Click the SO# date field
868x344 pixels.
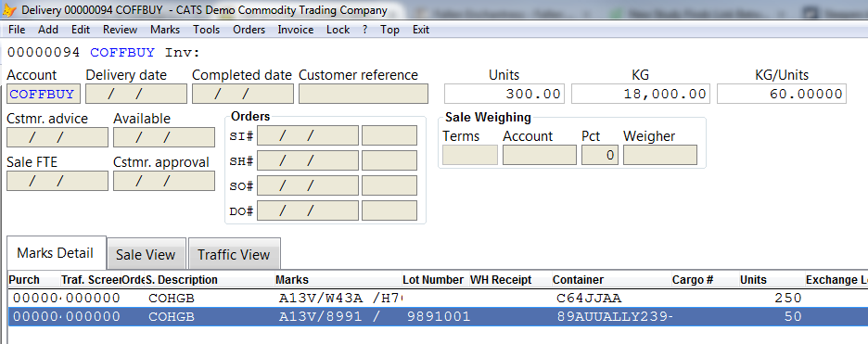308,185
